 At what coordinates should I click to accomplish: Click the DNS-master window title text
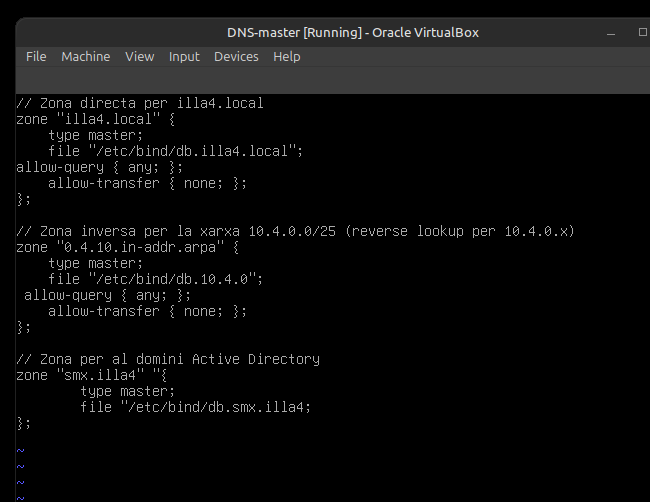[352, 32]
